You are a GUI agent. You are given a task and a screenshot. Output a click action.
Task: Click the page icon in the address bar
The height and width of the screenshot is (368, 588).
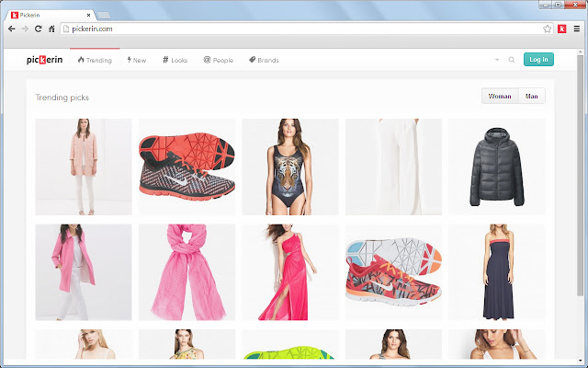coord(66,29)
